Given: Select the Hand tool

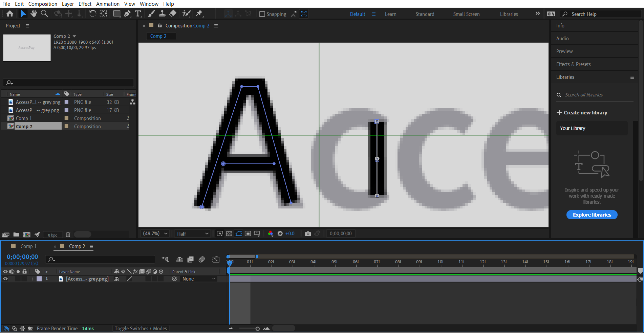Looking at the screenshot, I should pyautogui.click(x=34, y=14).
